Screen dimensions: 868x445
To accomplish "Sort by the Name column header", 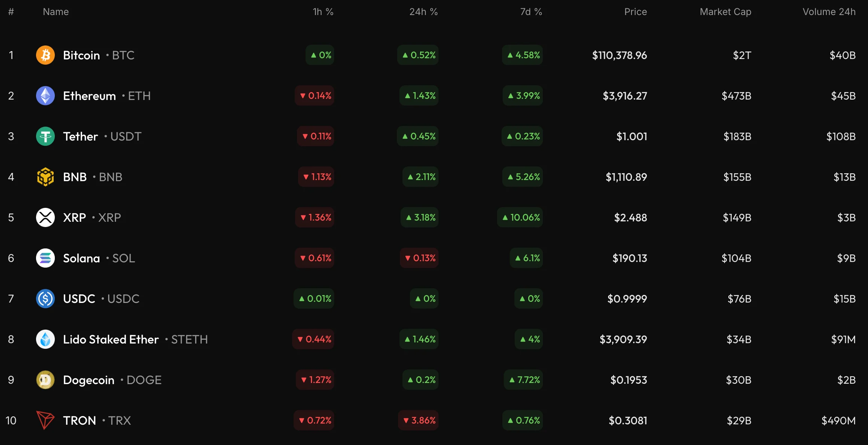I will click(x=56, y=12).
